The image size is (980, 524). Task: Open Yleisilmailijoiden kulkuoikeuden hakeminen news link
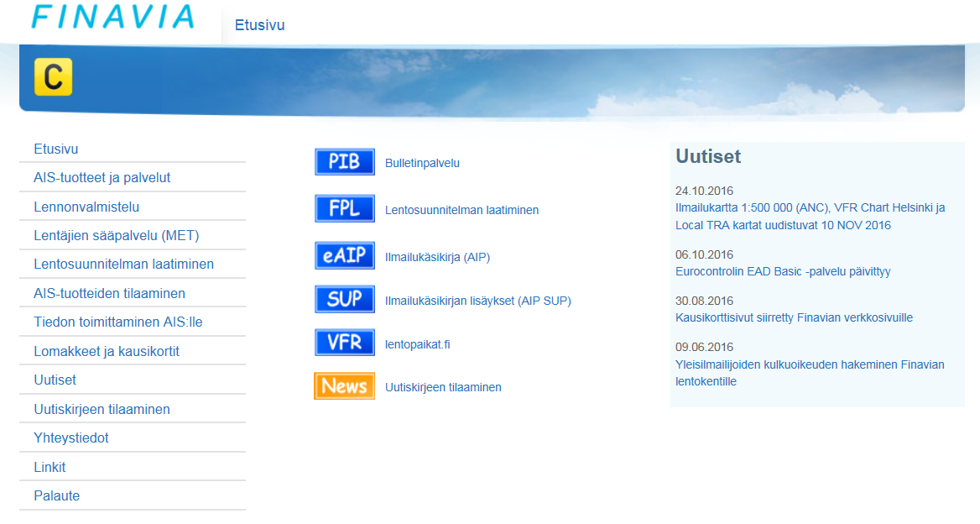pyautogui.click(x=810, y=373)
